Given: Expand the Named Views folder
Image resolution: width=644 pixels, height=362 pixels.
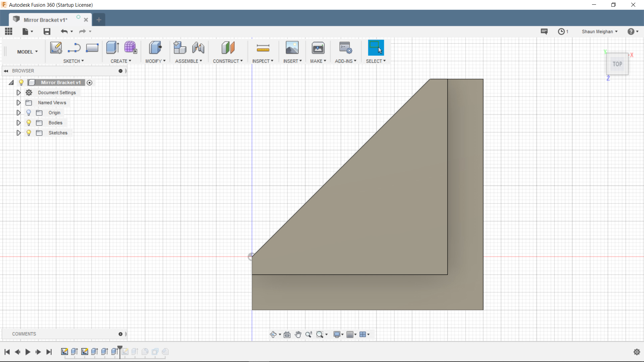Looking at the screenshot, I should [18, 103].
